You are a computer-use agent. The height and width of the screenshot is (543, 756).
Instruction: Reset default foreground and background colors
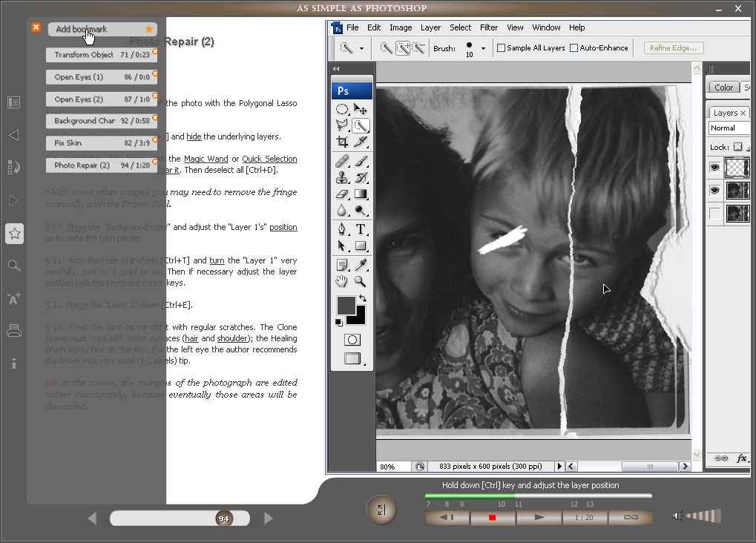click(x=338, y=322)
